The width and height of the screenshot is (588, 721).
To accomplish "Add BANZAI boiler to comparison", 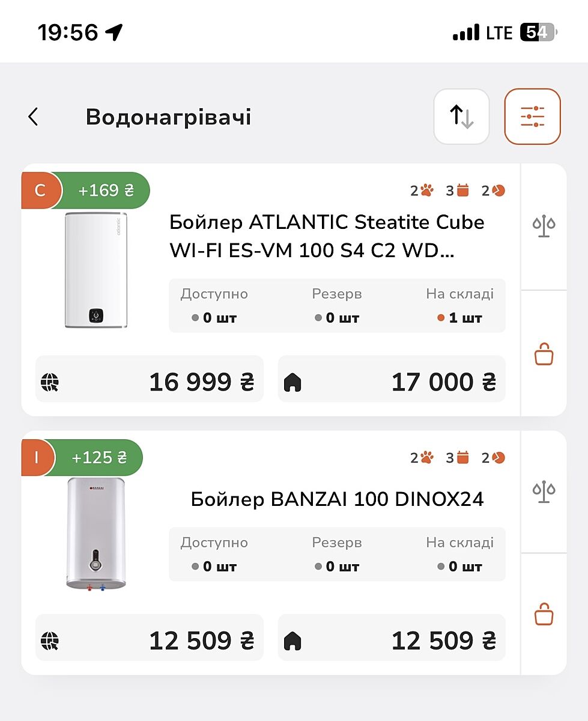I will click(x=544, y=491).
